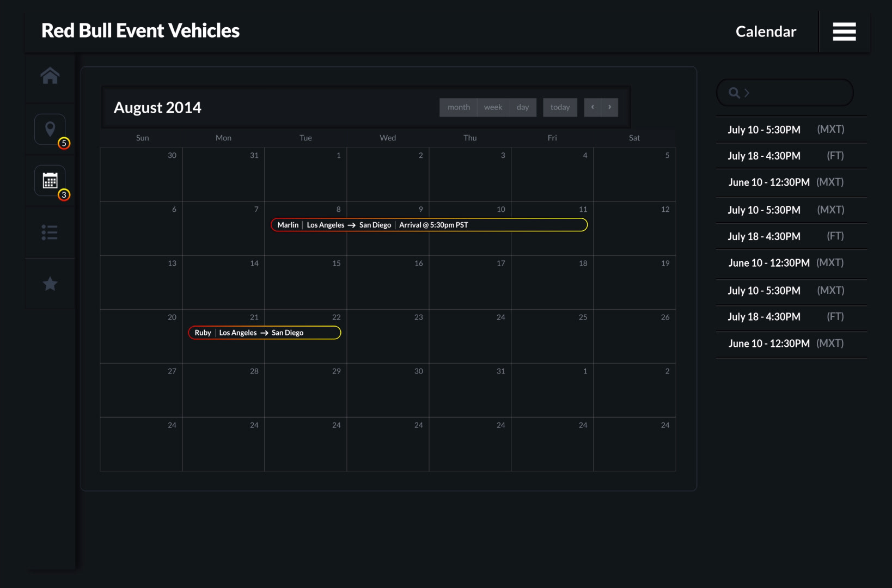Select day 16 in the calendar

[x=388, y=283]
